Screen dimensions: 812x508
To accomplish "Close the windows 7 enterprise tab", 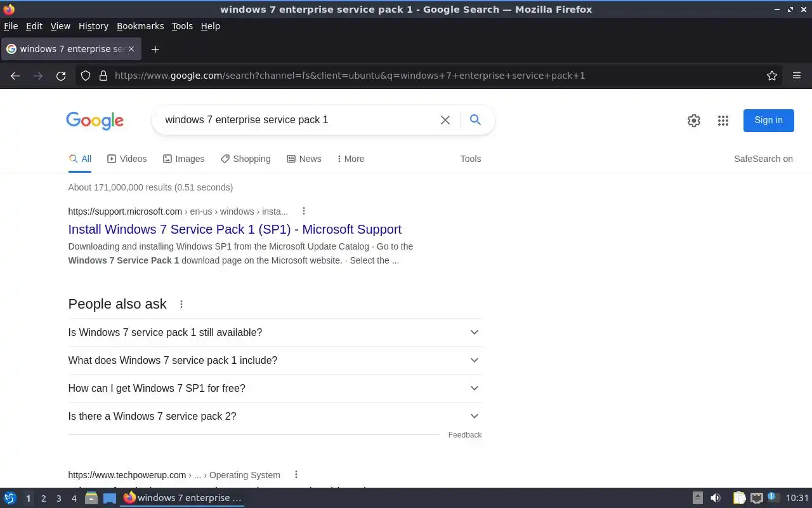I will 131,49.
